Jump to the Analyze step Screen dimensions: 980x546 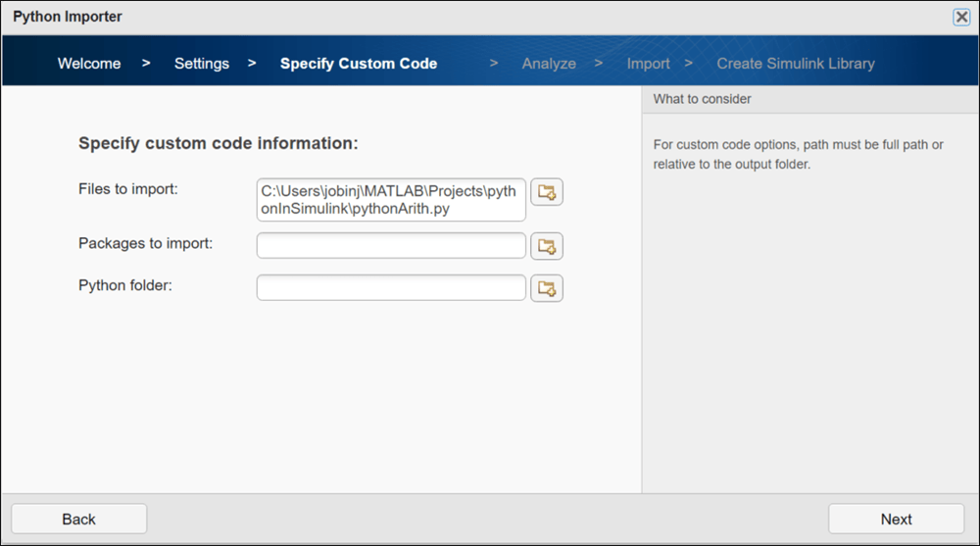click(550, 63)
